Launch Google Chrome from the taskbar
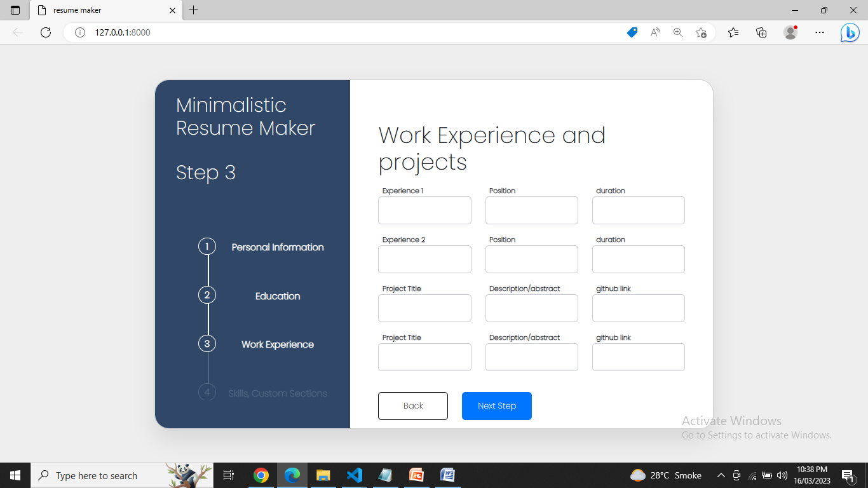 (261, 475)
